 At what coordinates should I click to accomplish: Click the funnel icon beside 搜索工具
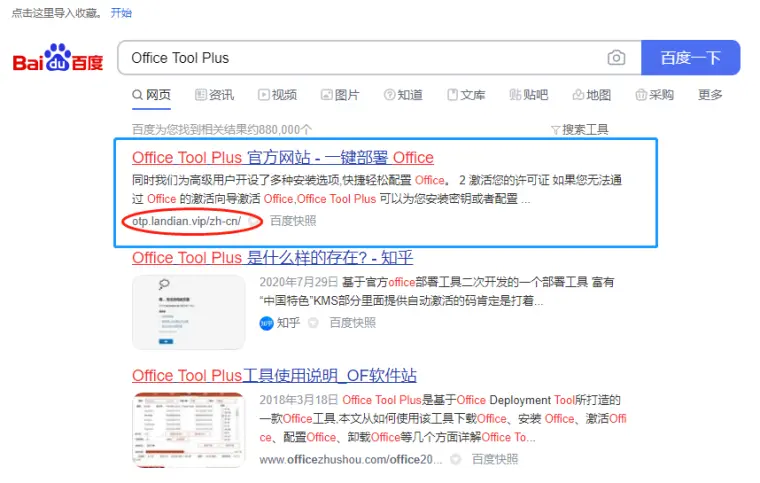(x=555, y=130)
